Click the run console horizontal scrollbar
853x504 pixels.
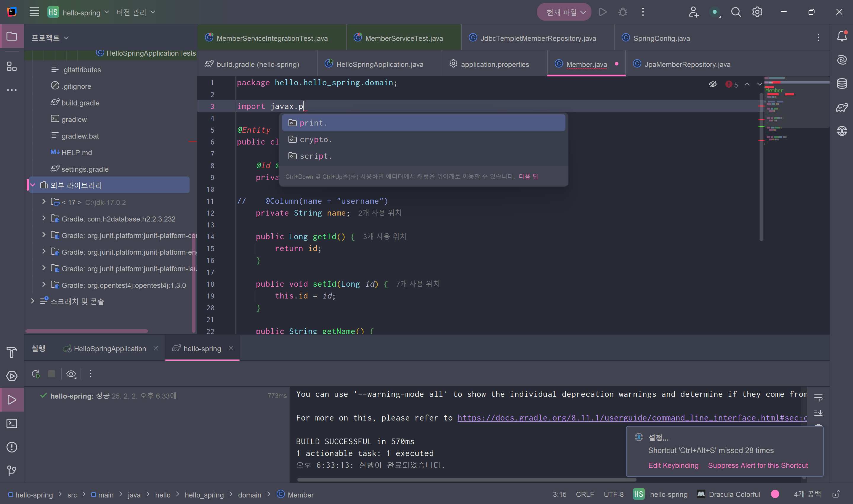pyautogui.click(x=466, y=479)
